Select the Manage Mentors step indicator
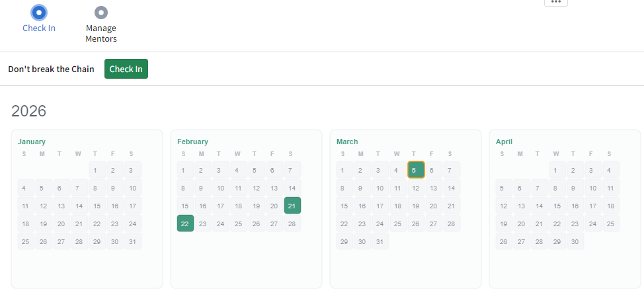 (101, 12)
